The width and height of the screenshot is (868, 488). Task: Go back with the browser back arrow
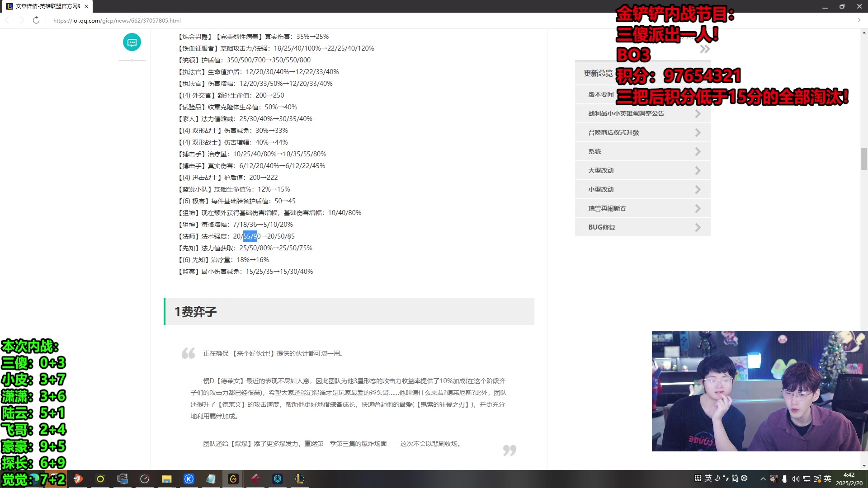[x=7, y=20]
